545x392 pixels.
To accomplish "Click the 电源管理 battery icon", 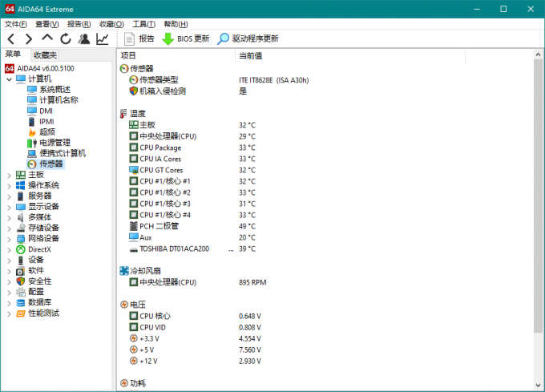I will point(32,143).
